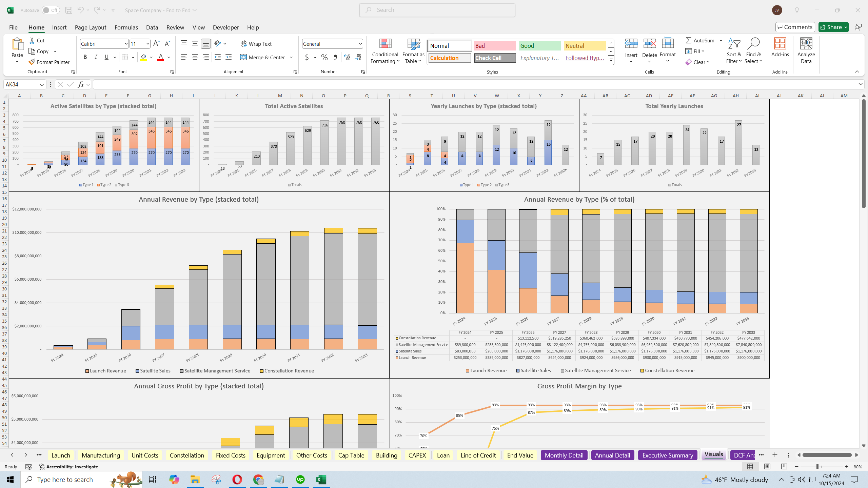Viewport: 868px width, 488px height.
Task: Open the Developer ribbon tab
Action: (x=226, y=27)
